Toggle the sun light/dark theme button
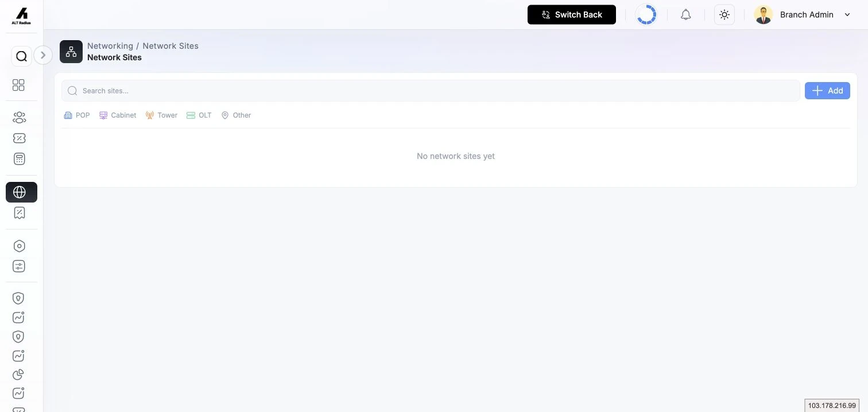Image resolution: width=868 pixels, height=412 pixels. pos(724,15)
